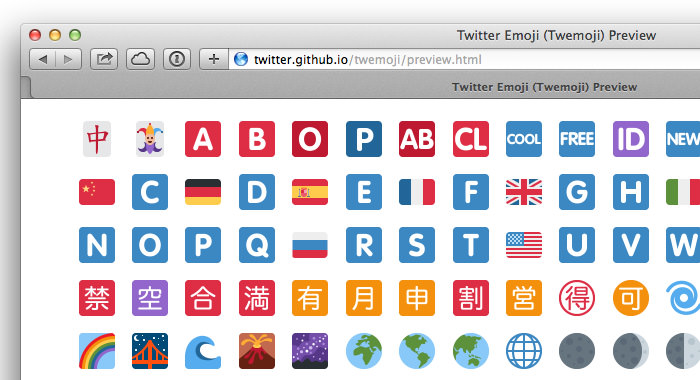The width and height of the screenshot is (700, 380).
Task: Click the regional indicator T emoji
Action: 471,245
